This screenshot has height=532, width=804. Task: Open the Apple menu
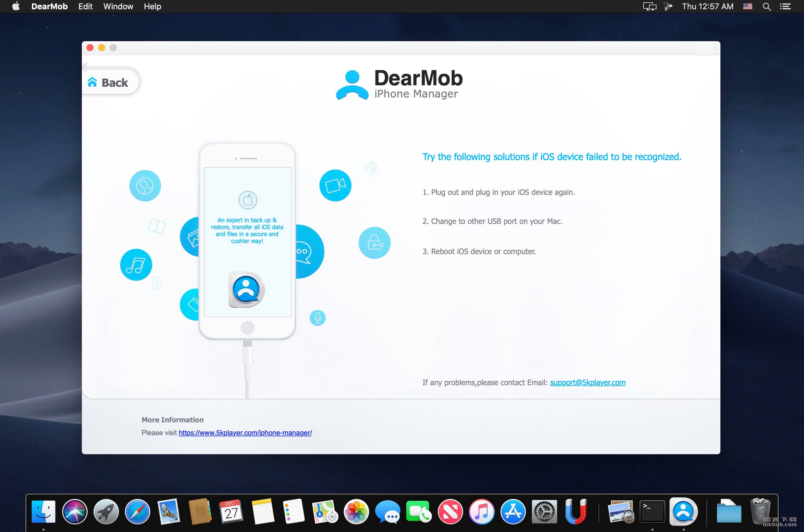16,6
